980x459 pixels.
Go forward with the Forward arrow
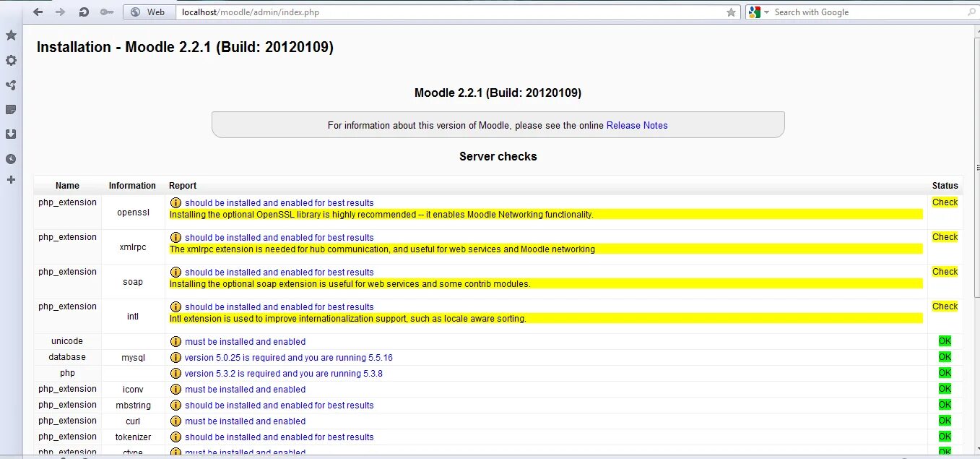pyautogui.click(x=61, y=12)
